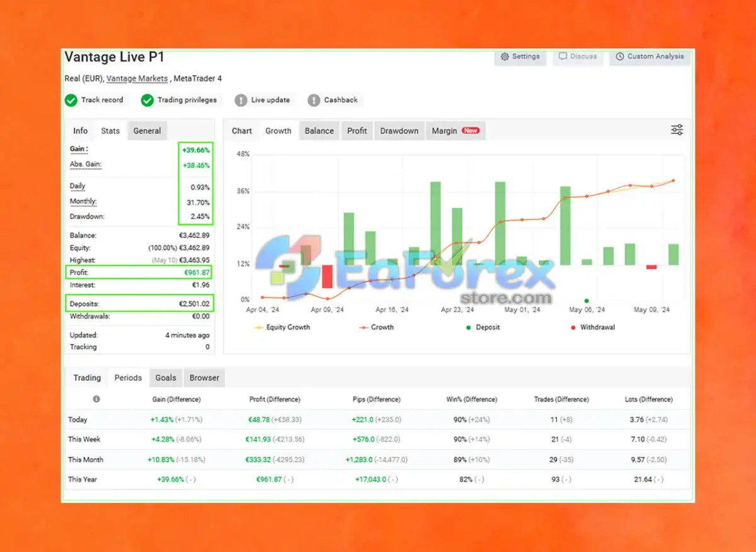Click the Trades (Difference) column header

[x=561, y=400]
